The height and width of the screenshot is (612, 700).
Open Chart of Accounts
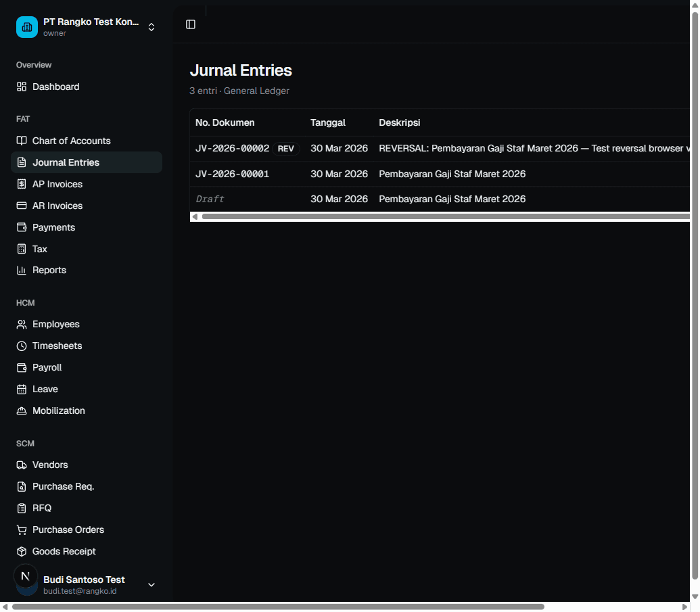pos(86,141)
